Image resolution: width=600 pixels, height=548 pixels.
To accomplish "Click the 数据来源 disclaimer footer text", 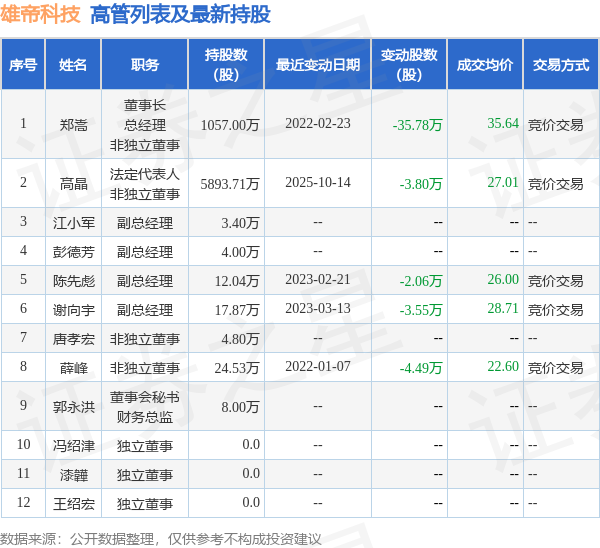I will pyautogui.click(x=161, y=539).
